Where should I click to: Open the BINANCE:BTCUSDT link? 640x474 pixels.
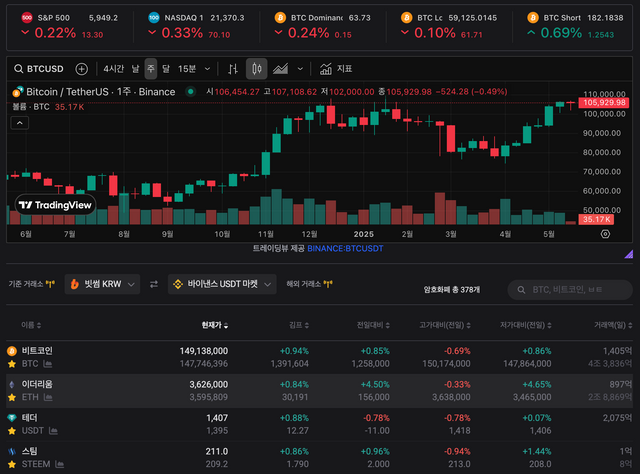[345, 248]
